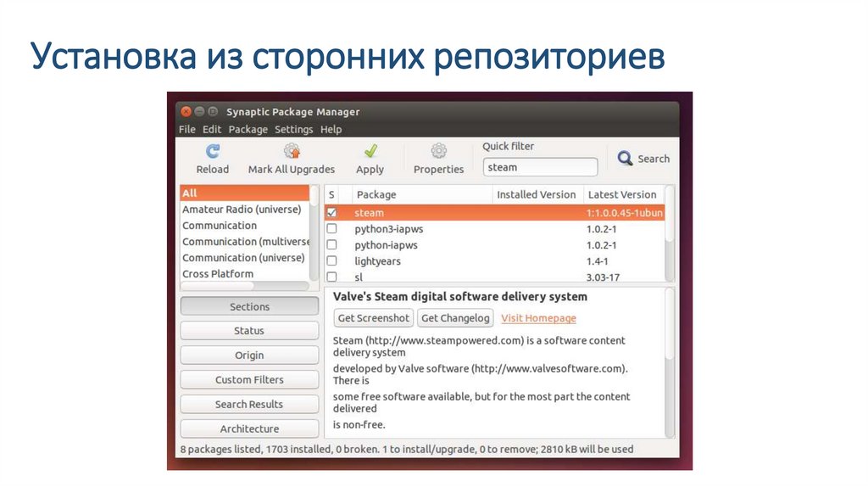This screenshot has width=868, height=487.
Task: Click the Custom Filters button
Action: (249, 379)
